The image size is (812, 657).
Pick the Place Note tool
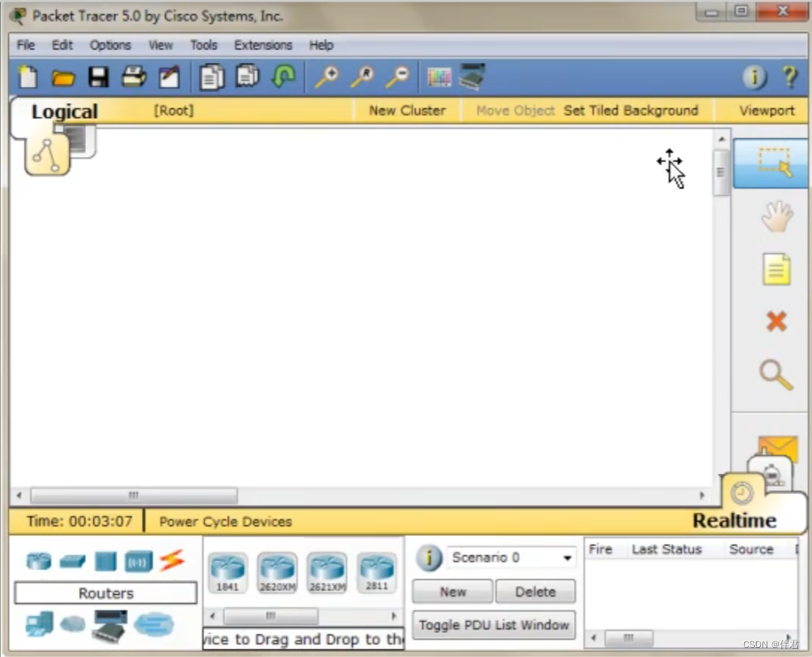coord(776,269)
